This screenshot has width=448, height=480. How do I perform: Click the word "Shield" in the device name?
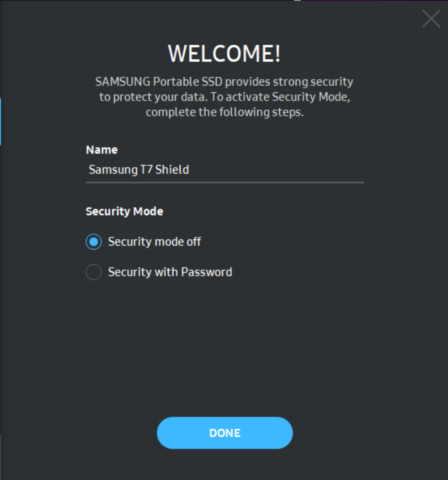point(172,170)
